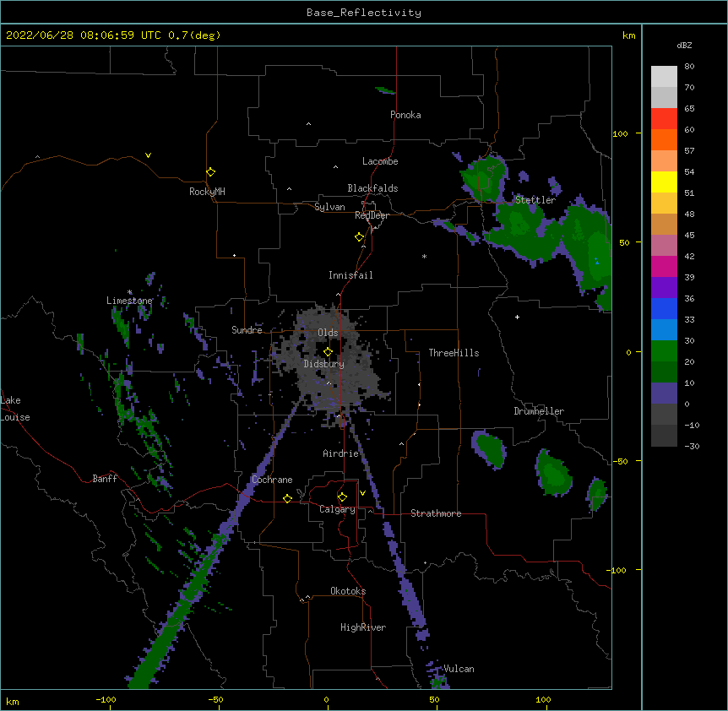Viewport: 728px width, 711px height.
Task: Click the Sylvan label
Action: 329,207
